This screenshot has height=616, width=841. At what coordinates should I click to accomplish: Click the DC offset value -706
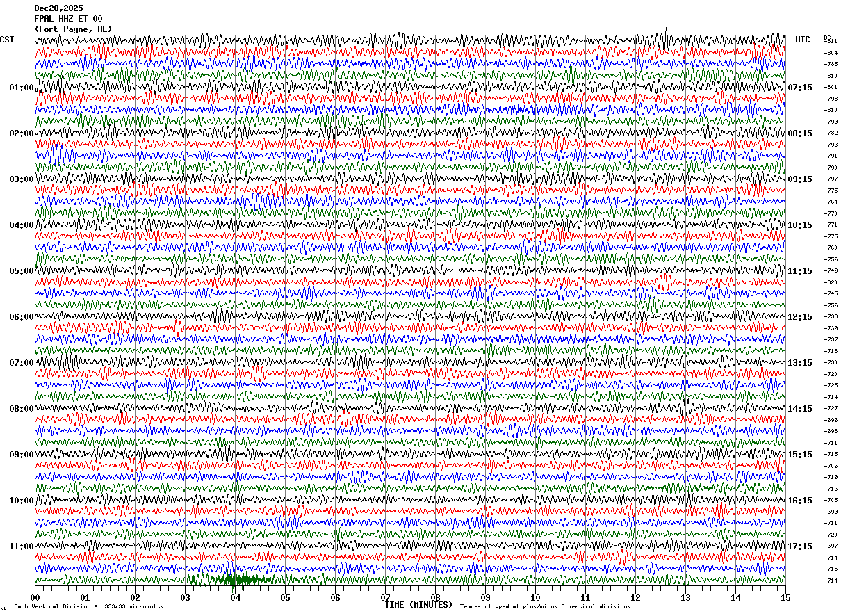point(831,466)
